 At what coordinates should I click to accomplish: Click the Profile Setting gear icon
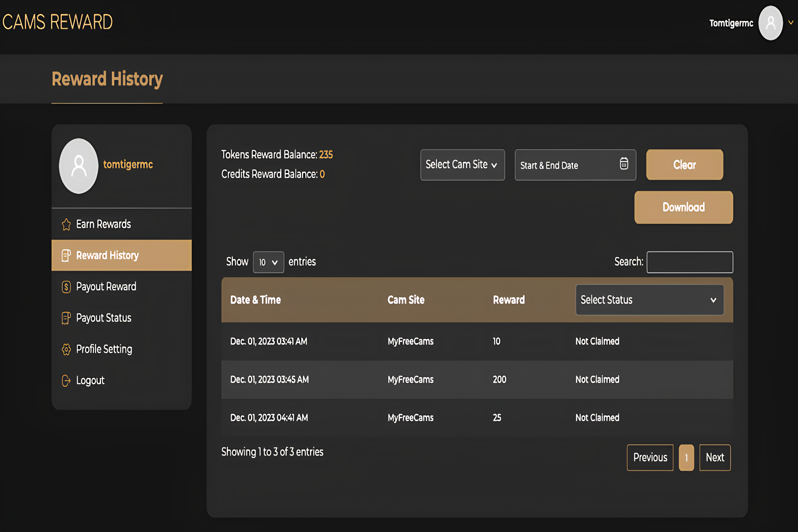[66, 349]
